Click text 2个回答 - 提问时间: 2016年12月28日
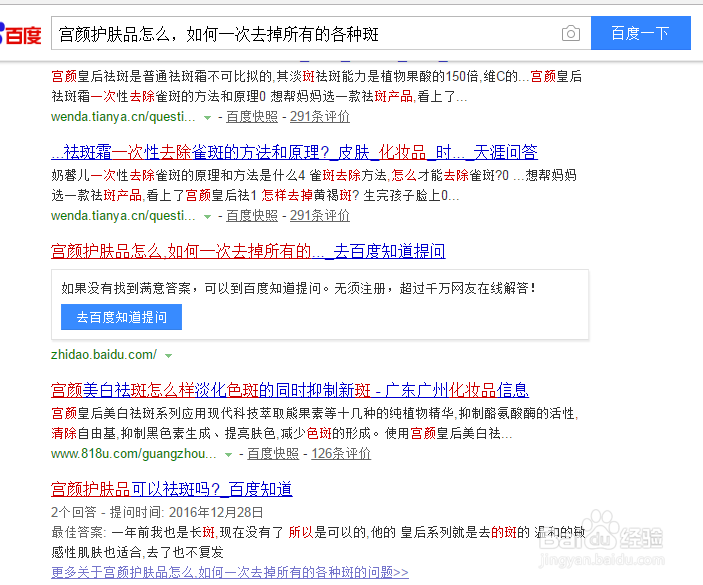Image resolution: width=703 pixels, height=585 pixels. coord(157,512)
